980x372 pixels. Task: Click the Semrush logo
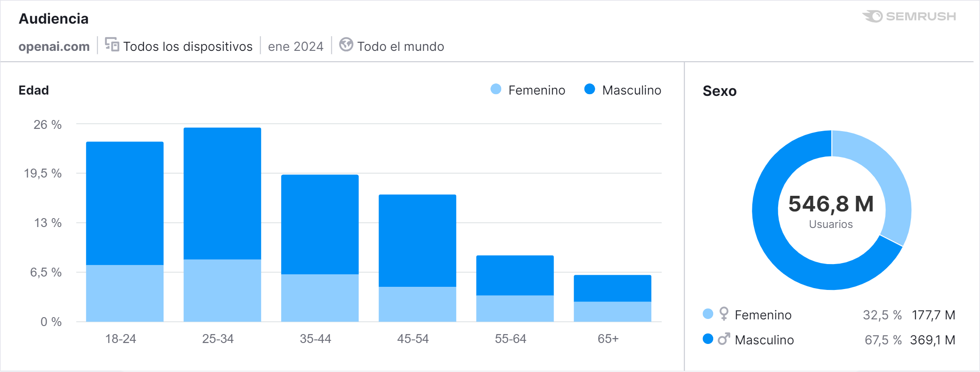909,17
